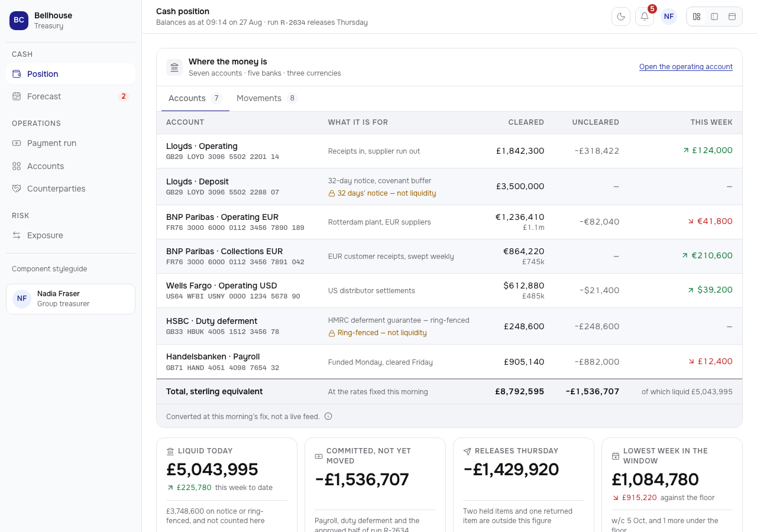
Task: Click bank icon on Liquid Today card
Action: (170, 451)
